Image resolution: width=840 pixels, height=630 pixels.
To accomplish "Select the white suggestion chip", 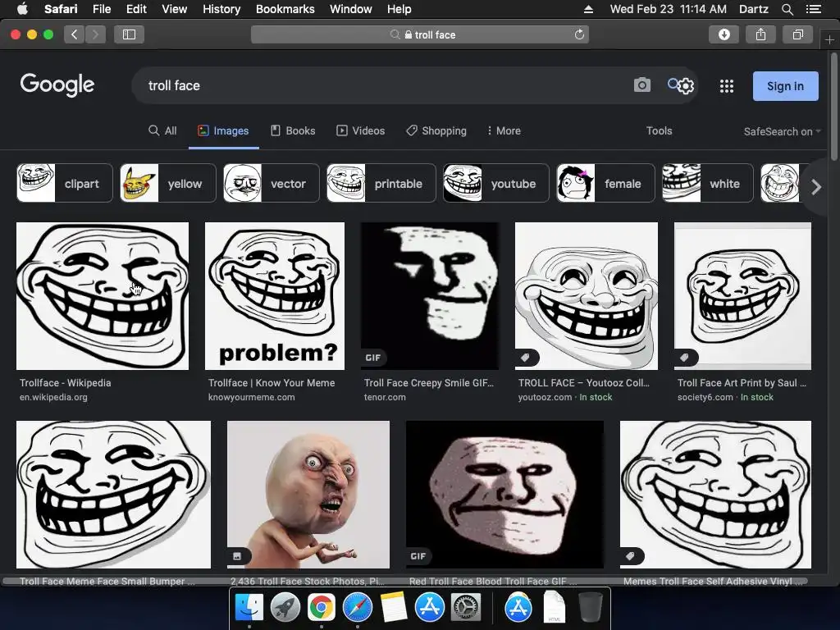I will pos(708,183).
